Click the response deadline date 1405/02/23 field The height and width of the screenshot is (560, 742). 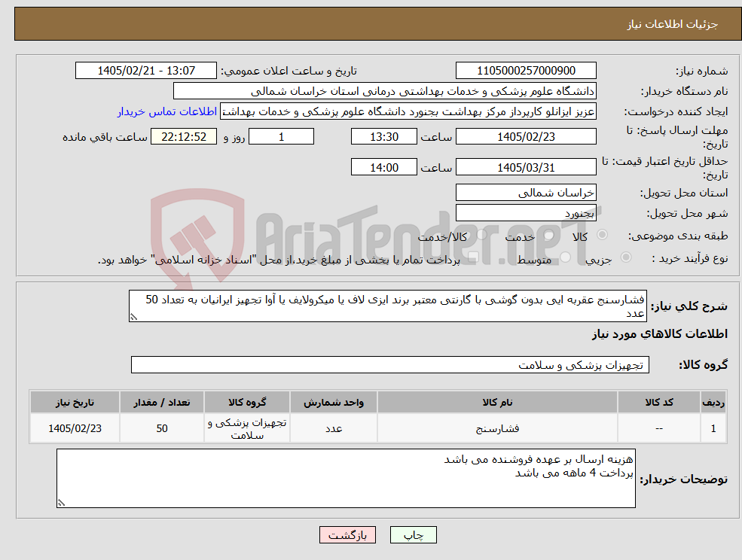[x=526, y=137]
